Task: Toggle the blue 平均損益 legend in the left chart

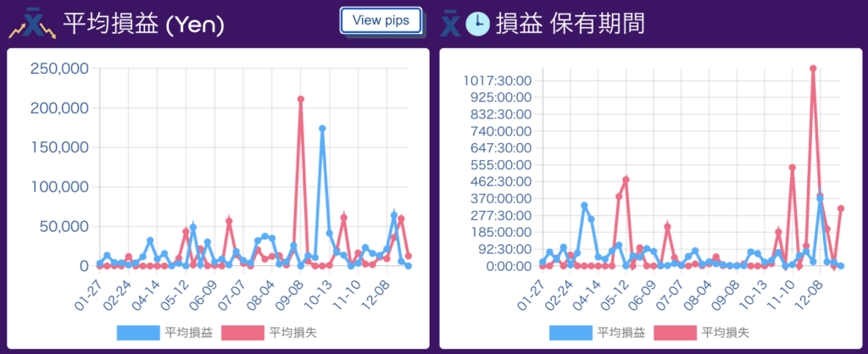Action: (x=165, y=333)
